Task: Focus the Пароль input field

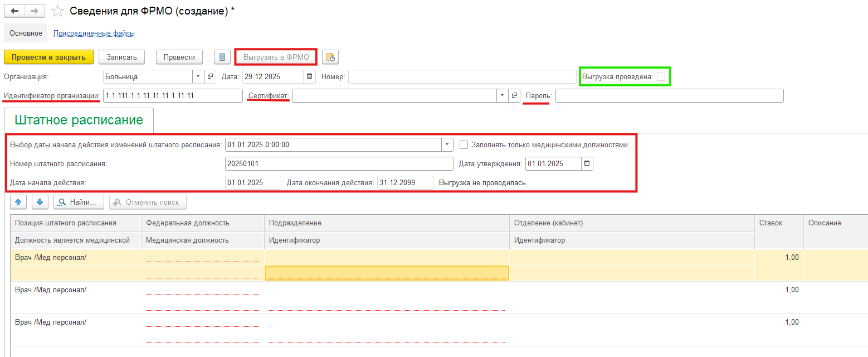Action: click(670, 96)
